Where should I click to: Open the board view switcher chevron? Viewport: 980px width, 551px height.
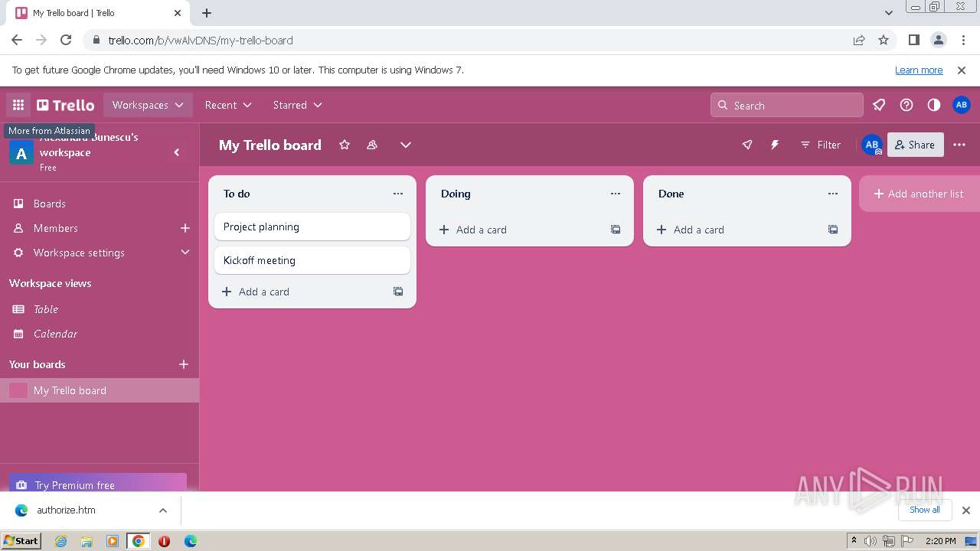tap(406, 145)
